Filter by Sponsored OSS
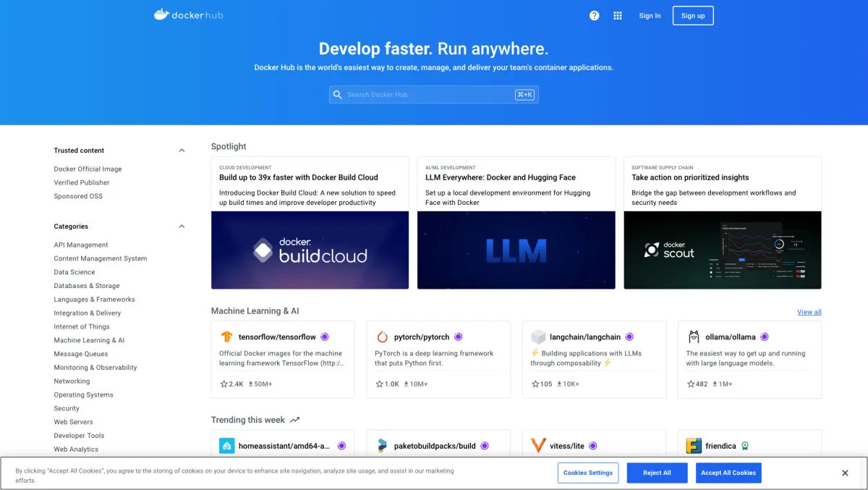The width and height of the screenshot is (868, 490). (78, 197)
